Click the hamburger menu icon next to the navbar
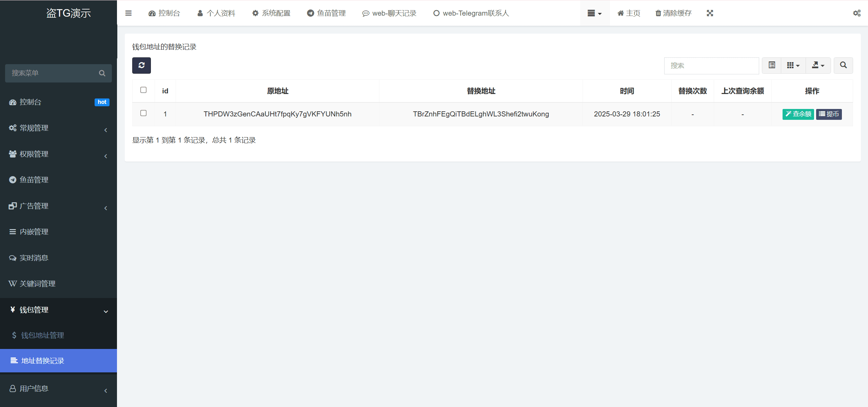 click(129, 13)
